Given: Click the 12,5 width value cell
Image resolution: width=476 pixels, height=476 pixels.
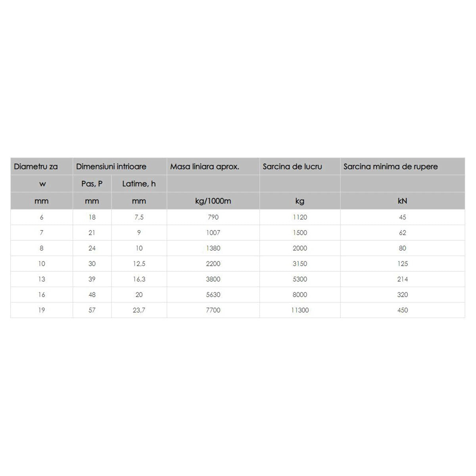Looking at the screenshot, I should (x=139, y=264).
